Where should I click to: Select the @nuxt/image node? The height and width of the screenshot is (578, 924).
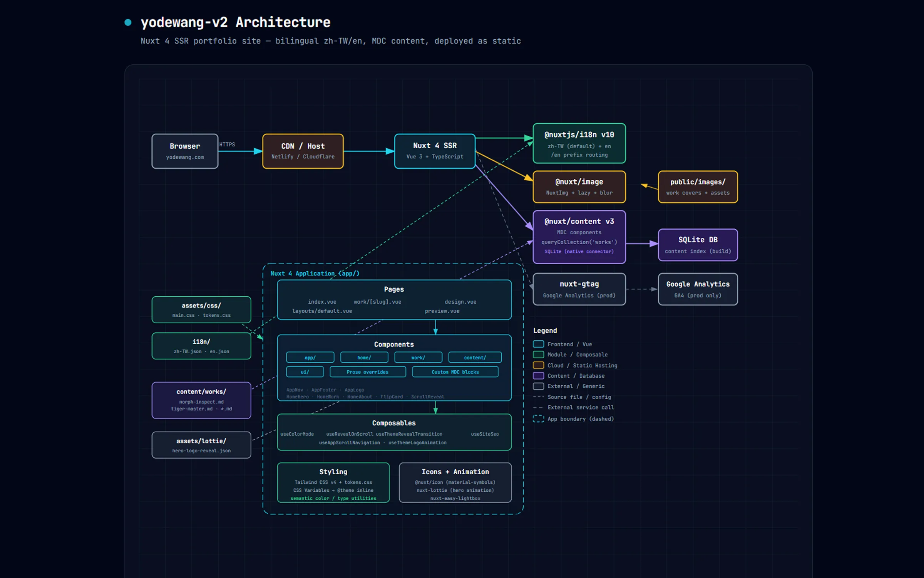579,187
